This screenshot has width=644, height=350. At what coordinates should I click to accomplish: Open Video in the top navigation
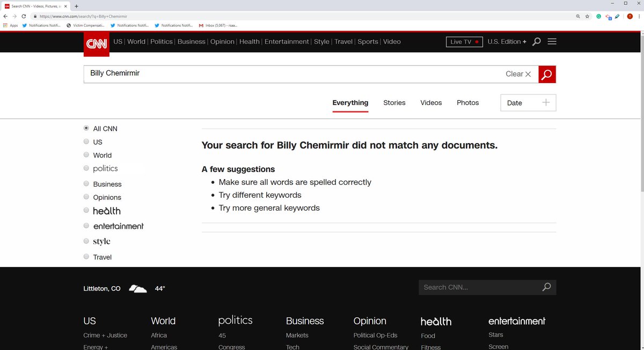(x=392, y=42)
